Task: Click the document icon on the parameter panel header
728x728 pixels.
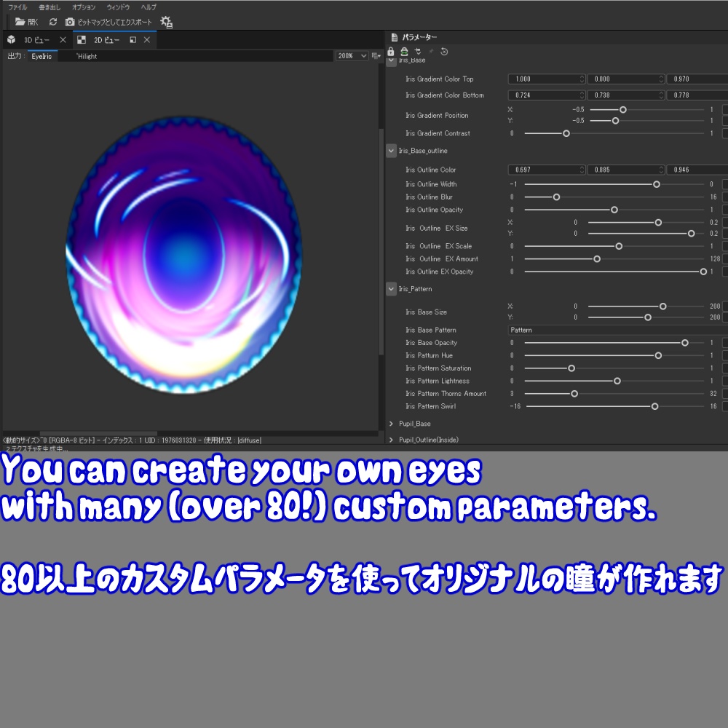Action: point(394,36)
